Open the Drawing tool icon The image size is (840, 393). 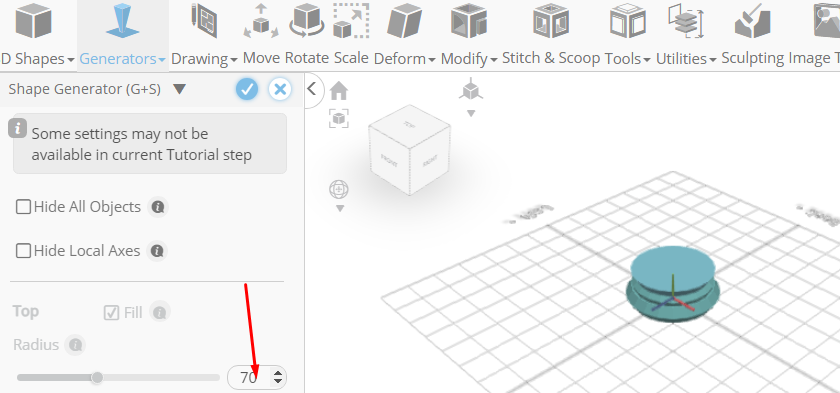(x=204, y=21)
